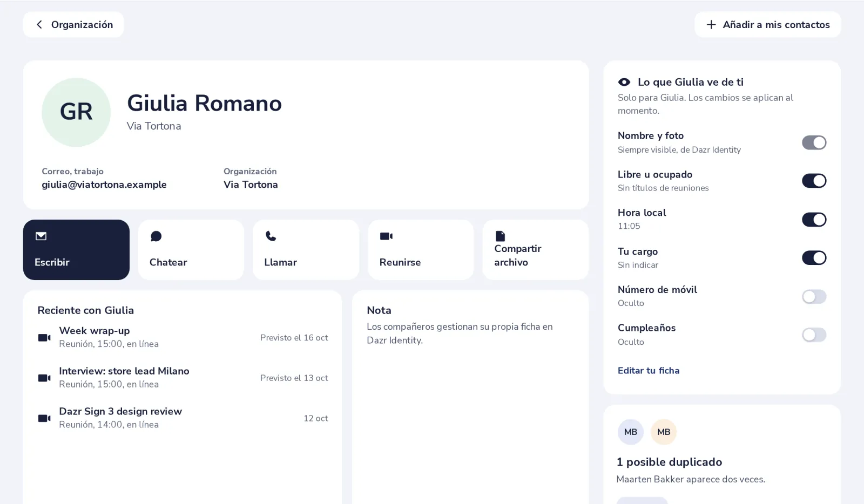
Task: Open Interview: store lead Milano meeting title
Action: [124, 371]
